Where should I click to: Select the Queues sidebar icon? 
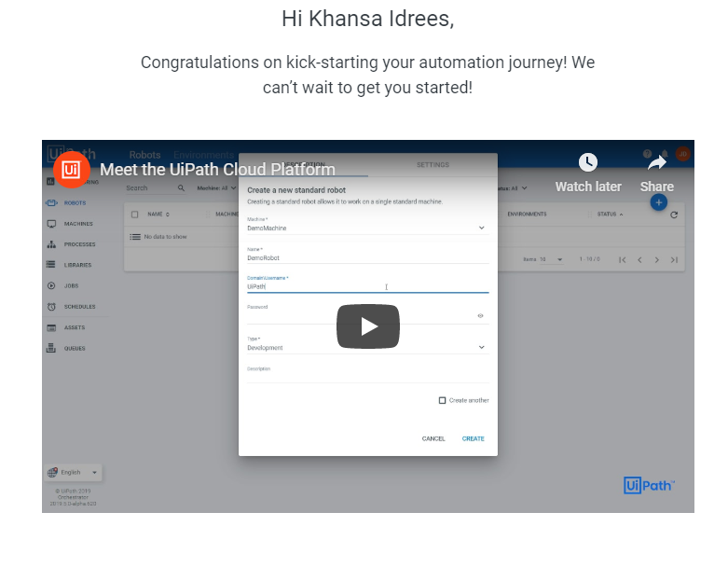pos(51,348)
